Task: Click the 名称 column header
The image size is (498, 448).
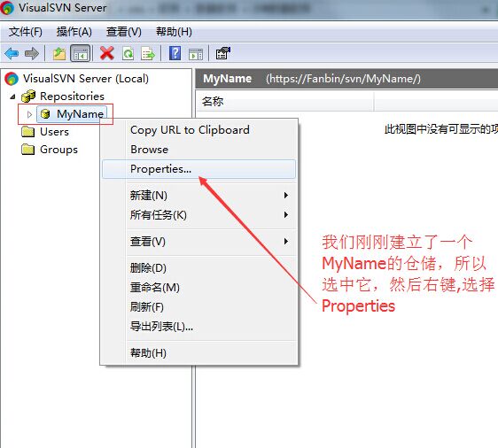Action: (285, 102)
